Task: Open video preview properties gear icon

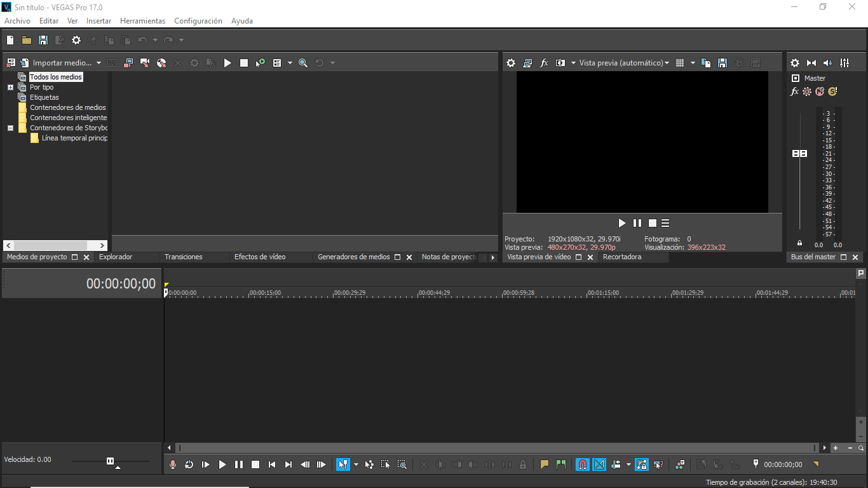Action: pos(511,63)
